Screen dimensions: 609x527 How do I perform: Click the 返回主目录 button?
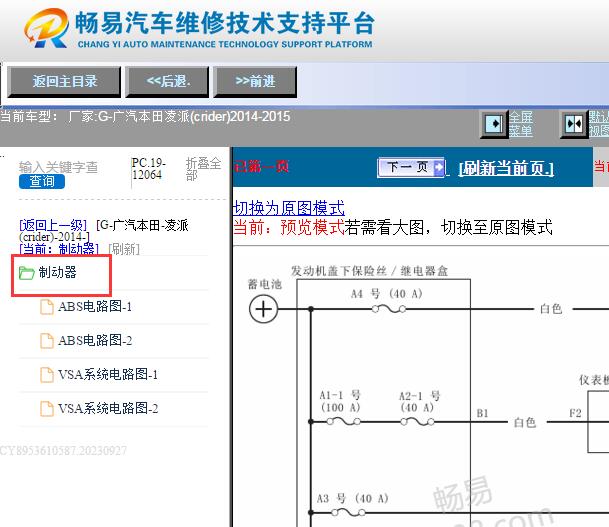[64, 82]
